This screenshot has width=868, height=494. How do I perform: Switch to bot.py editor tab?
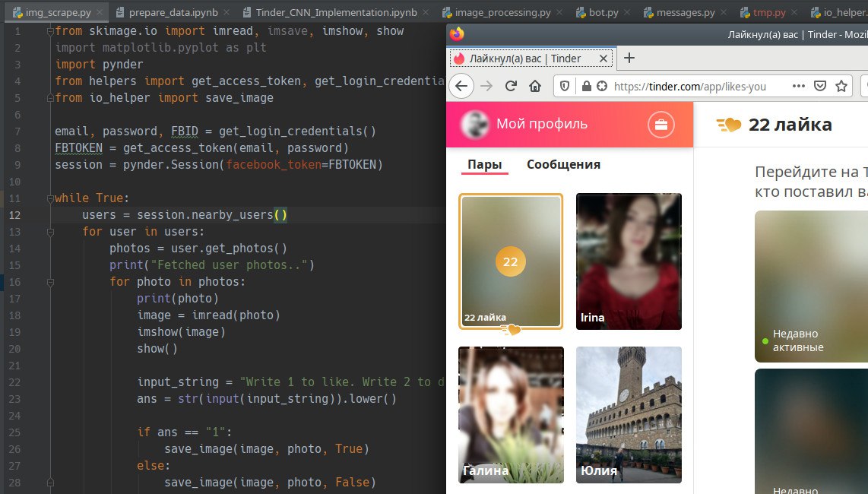coord(597,12)
